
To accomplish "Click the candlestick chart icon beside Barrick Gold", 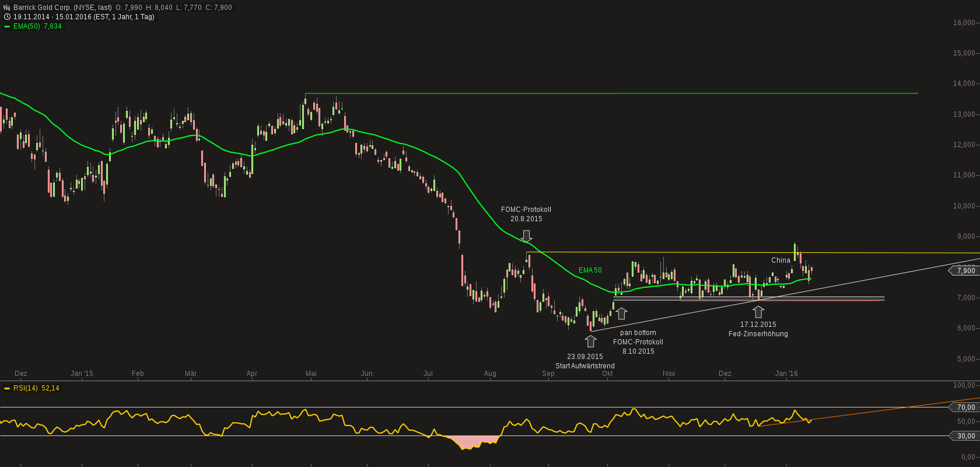I will pyautogui.click(x=7, y=8).
